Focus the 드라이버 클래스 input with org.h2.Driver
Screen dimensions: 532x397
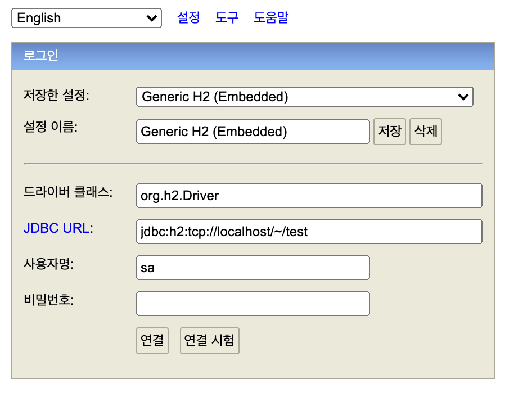pyautogui.click(x=309, y=196)
